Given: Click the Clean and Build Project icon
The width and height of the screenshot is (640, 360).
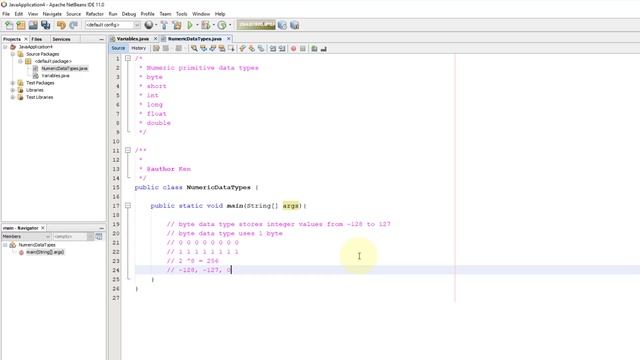Looking at the screenshot, I should [177, 25].
